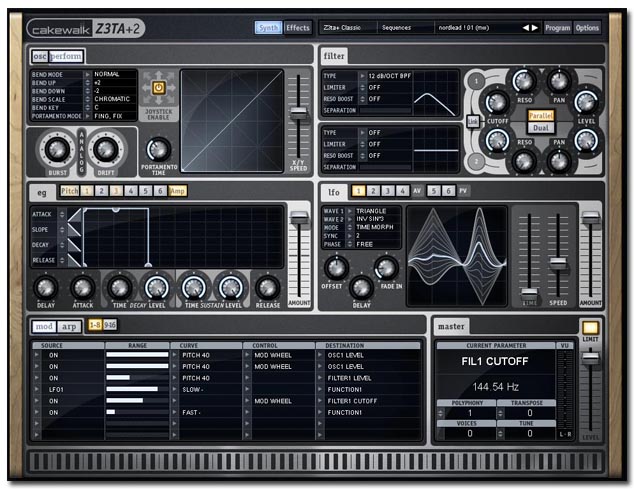The height and width of the screenshot is (491, 634).
Task: Click the X/Y joystick pad
Action: tap(232, 121)
